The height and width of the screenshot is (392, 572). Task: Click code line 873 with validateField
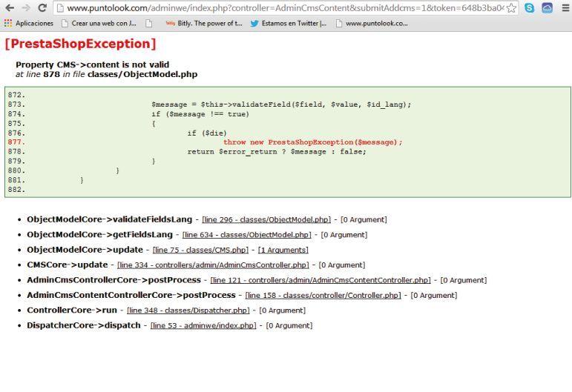[x=281, y=104]
